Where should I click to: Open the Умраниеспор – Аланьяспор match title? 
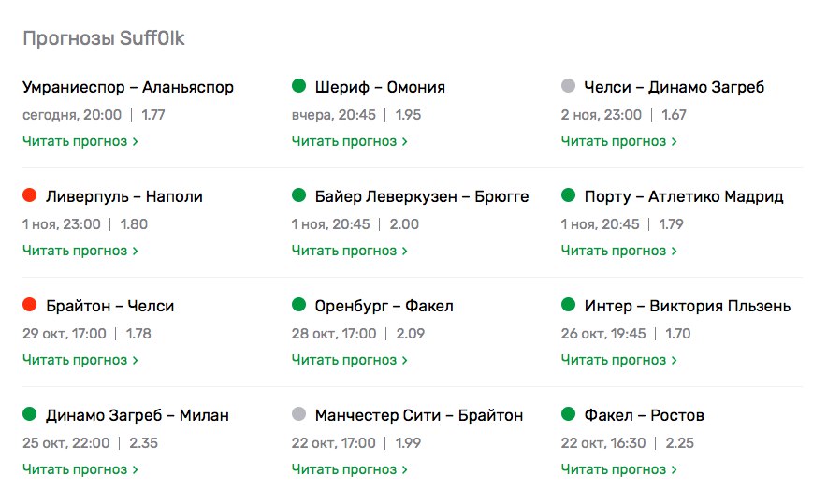(x=128, y=87)
